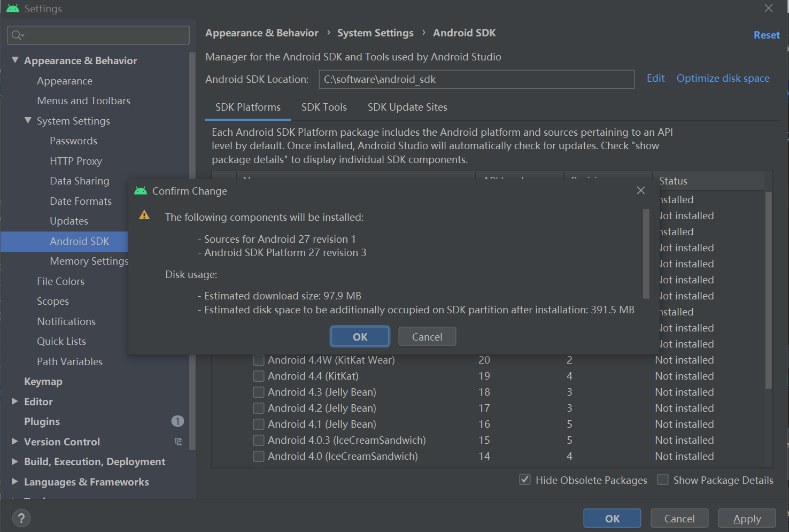The width and height of the screenshot is (789, 532).
Task: Check the Android 4.0 (IceCreamSandwich) checkbox
Action: click(x=259, y=456)
